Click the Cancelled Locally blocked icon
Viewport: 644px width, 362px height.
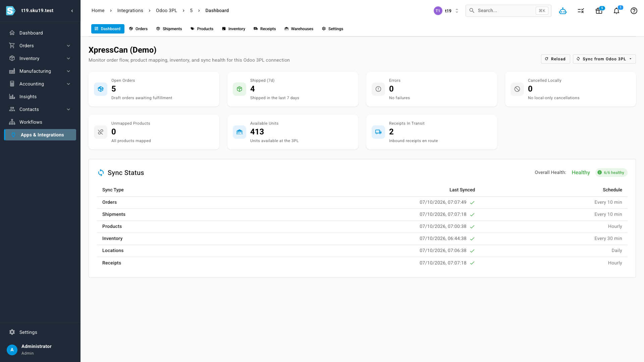(517, 89)
